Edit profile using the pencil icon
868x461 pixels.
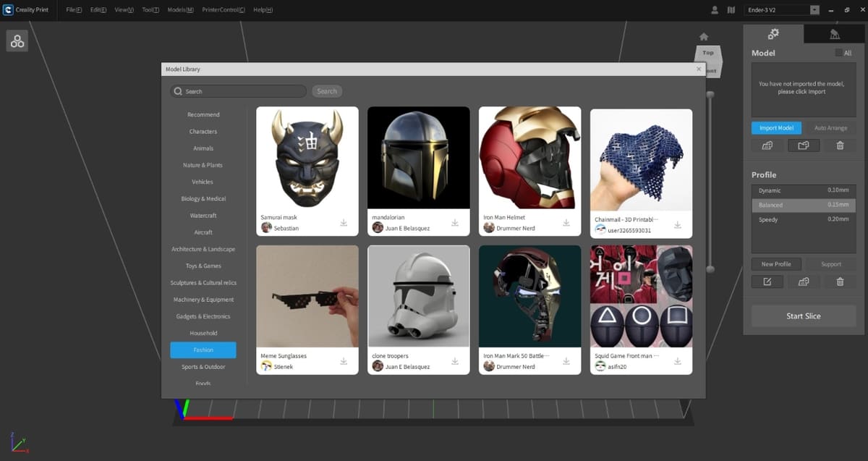[767, 282]
